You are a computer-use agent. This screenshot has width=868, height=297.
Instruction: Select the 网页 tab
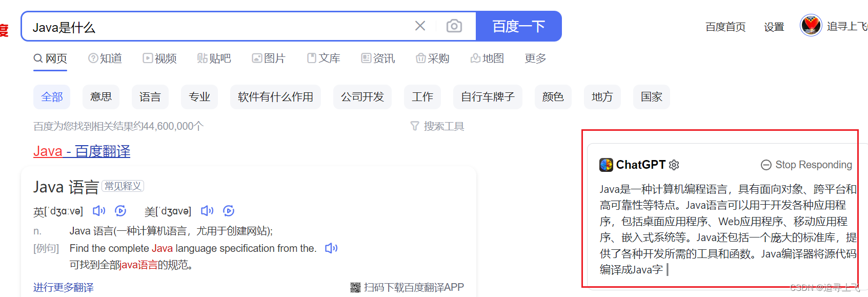tap(50, 58)
